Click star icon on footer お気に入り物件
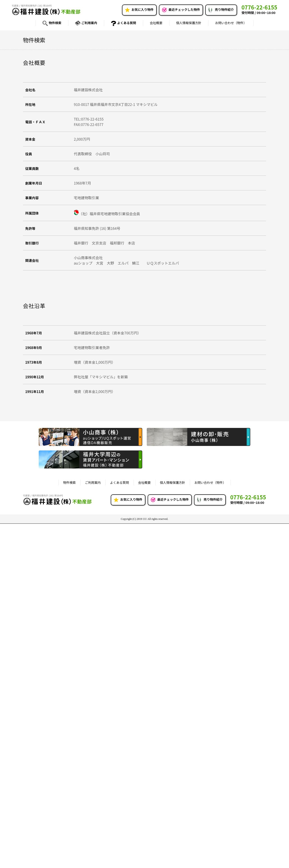This screenshot has width=289, height=868. [116, 500]
